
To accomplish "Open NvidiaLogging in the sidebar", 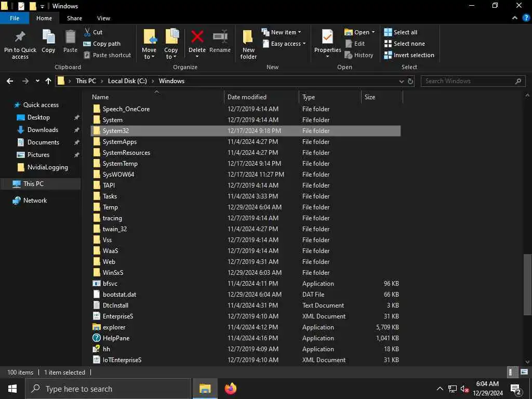I will pyautogui.click(x=47, y=167).
